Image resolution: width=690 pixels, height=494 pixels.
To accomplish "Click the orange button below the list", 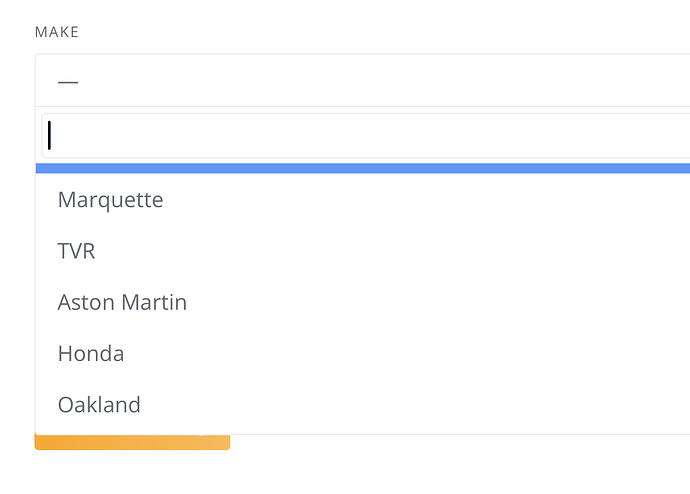I will [x=132, y=442].
